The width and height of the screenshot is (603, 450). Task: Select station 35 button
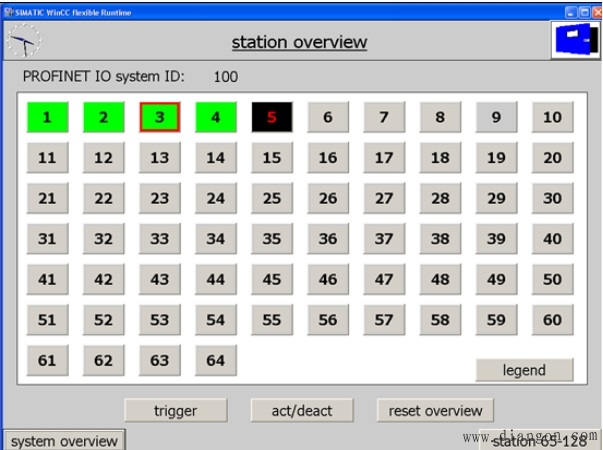[x=272, y=238]
